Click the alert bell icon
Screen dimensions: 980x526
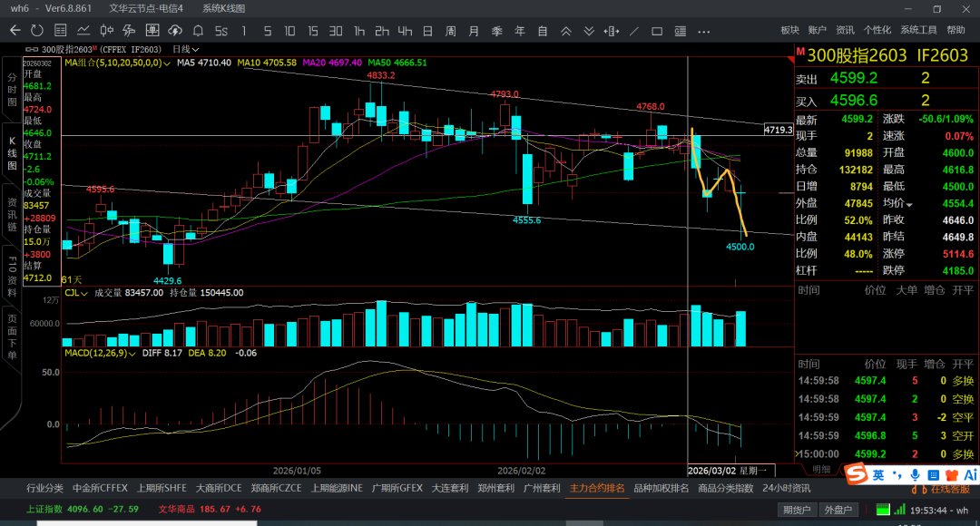[x=198, y=31]
